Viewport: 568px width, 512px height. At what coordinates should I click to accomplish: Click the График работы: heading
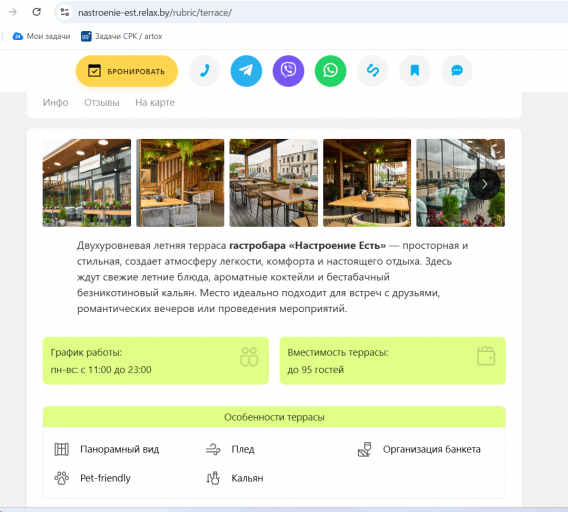(x=86, y=352)
